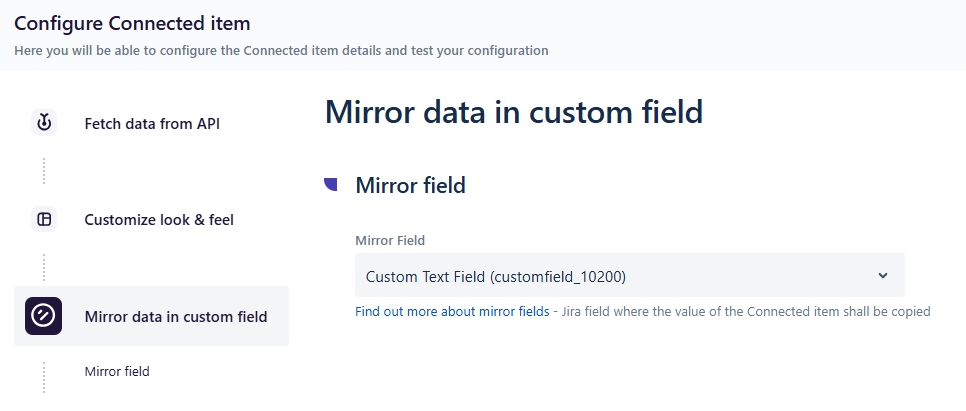Go to the Customize look & feel step

[159, 220]
